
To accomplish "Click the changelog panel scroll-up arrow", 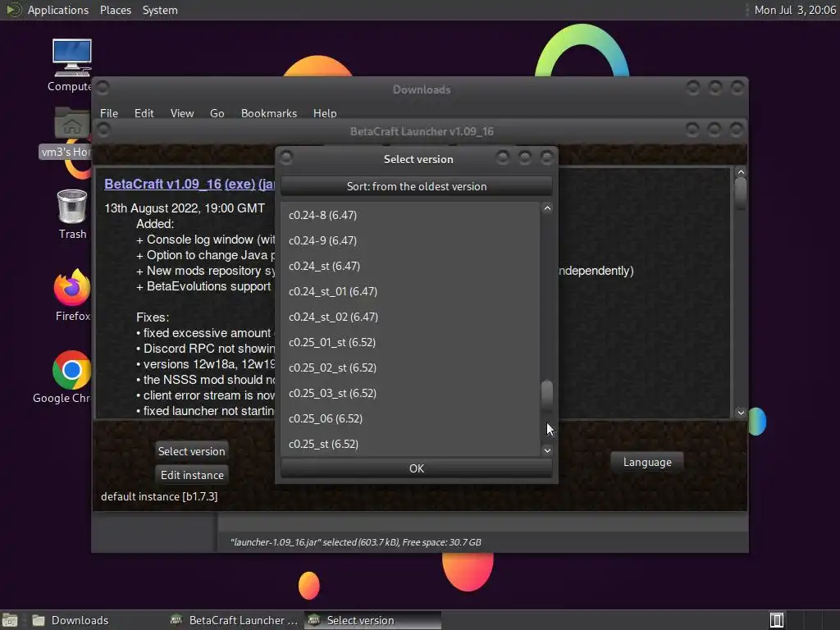I will point(741,172).
